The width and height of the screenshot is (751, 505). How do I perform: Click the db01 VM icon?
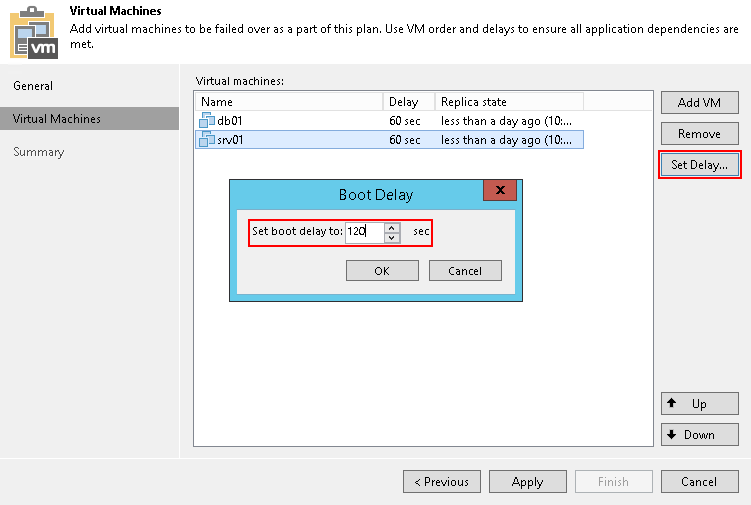[x=208, y=121]
